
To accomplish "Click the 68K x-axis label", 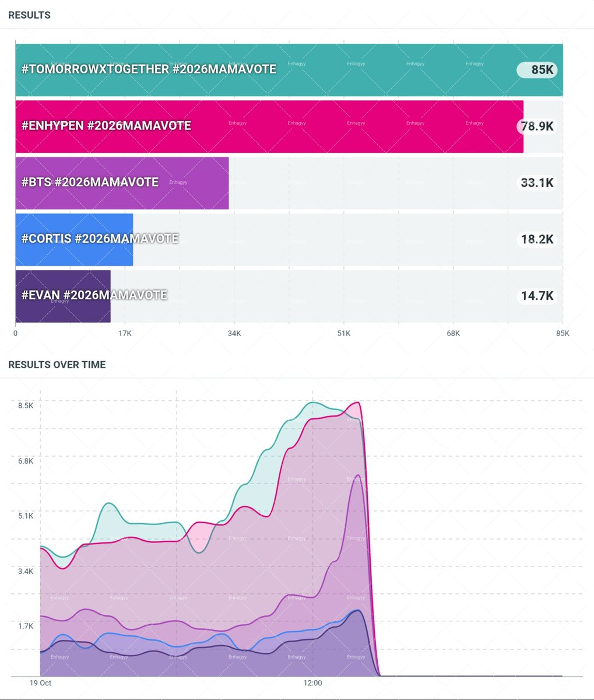I will coord(454,334).
